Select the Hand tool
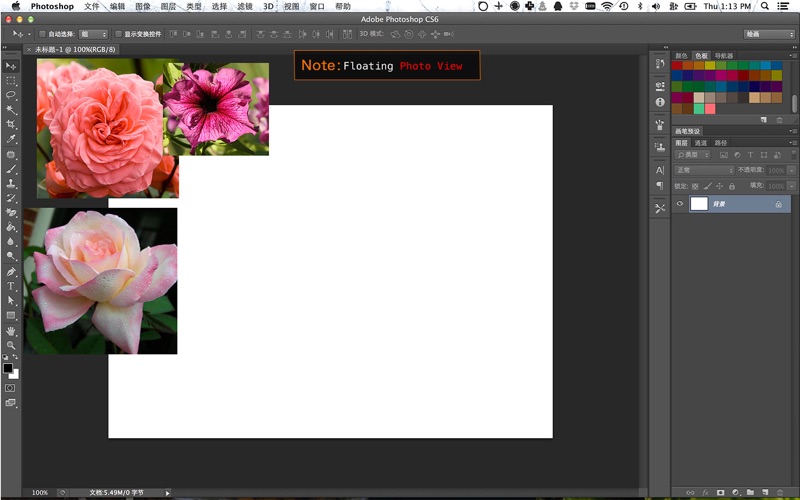The height and width of the screenshot is (500, 800). tap(11, 330)
